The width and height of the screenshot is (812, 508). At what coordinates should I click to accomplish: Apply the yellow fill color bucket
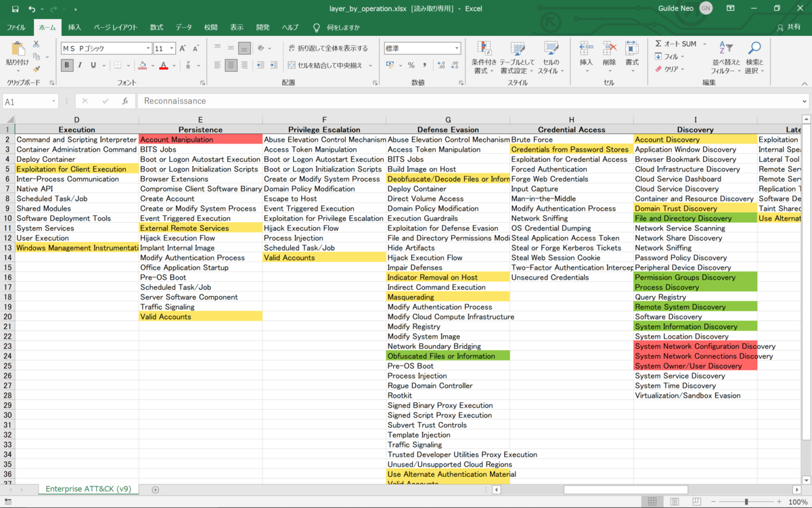coord(142,65)
